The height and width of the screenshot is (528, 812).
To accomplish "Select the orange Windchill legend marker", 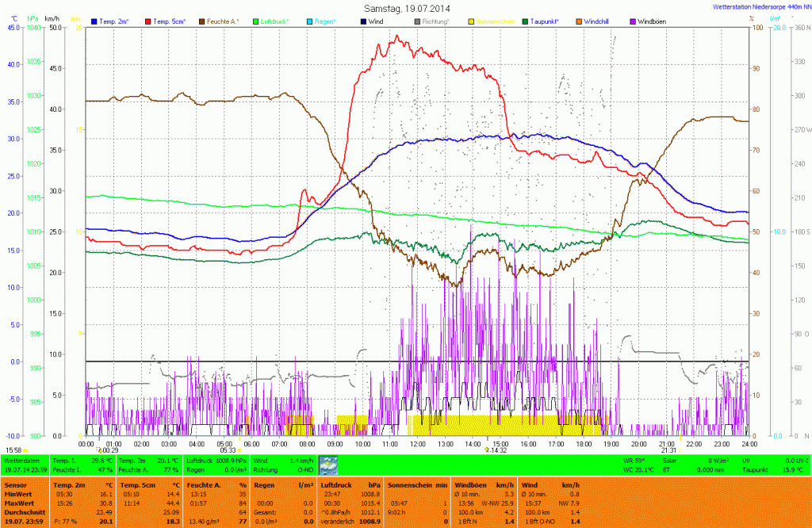I will click(x=578, y=21).
